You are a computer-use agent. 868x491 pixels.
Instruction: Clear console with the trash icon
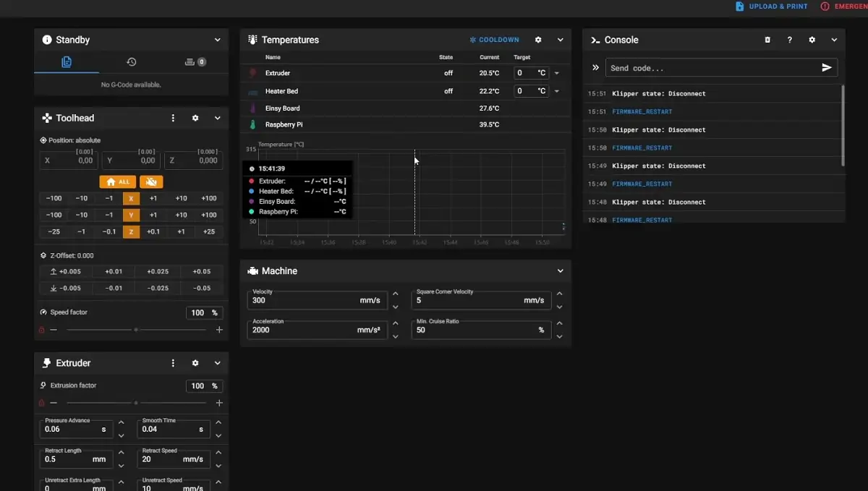(767, 40)
